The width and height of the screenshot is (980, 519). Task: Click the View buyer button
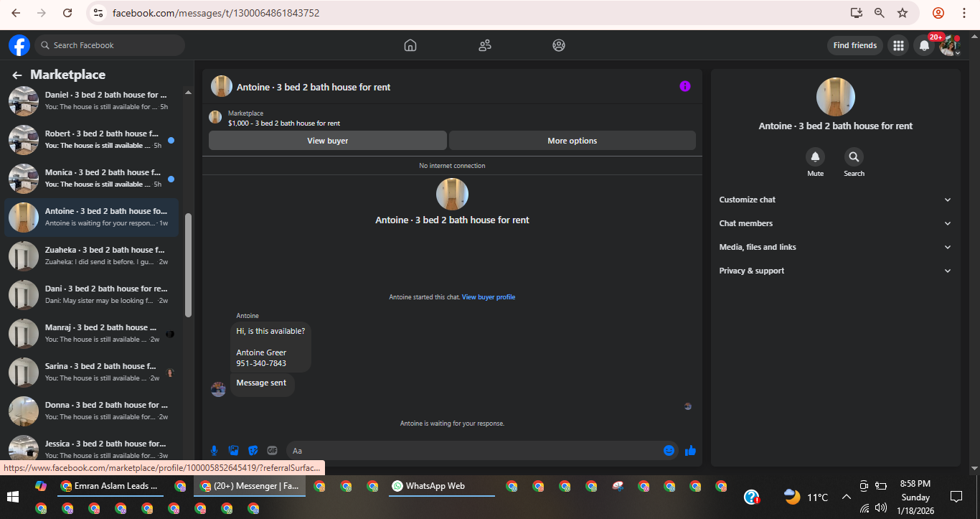click(328, 141)
